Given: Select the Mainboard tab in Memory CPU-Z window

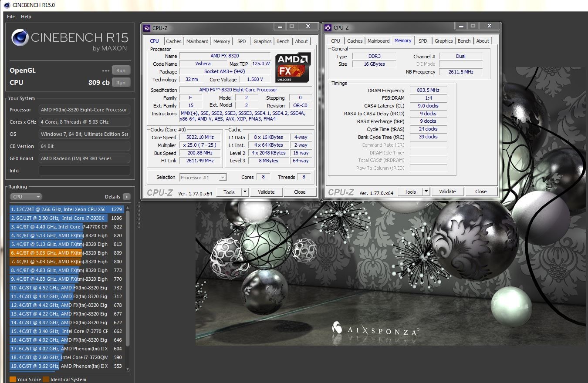Looking at the screenshot, I should pyautogui.click(x=378, y=41).
